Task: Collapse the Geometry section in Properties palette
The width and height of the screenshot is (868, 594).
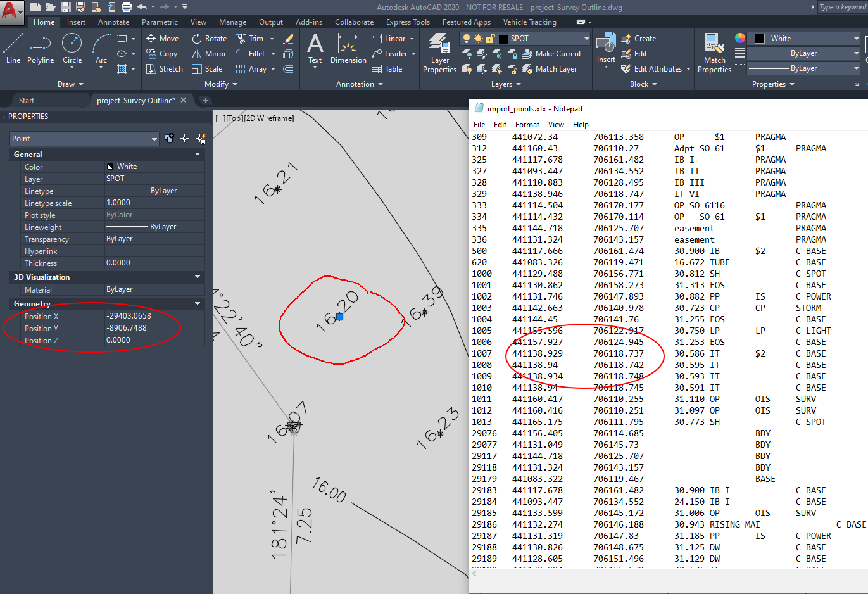Action: (x=198, y=303)
